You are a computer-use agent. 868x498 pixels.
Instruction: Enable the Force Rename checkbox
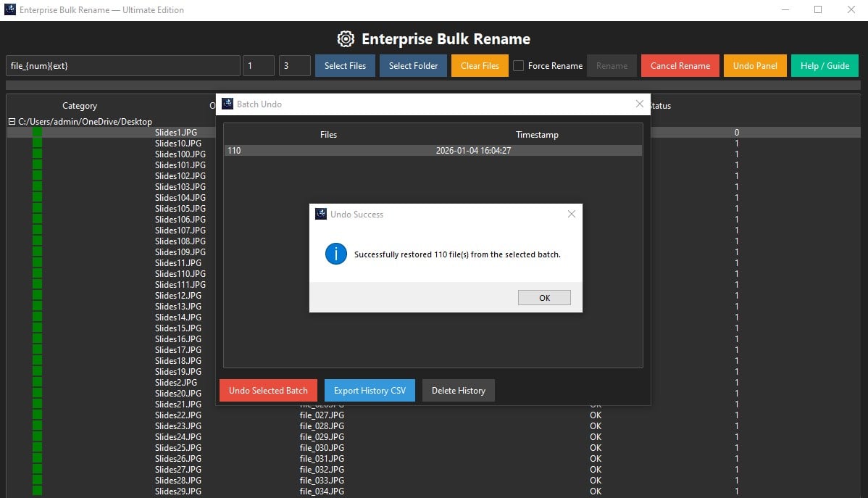coord(518,65)
